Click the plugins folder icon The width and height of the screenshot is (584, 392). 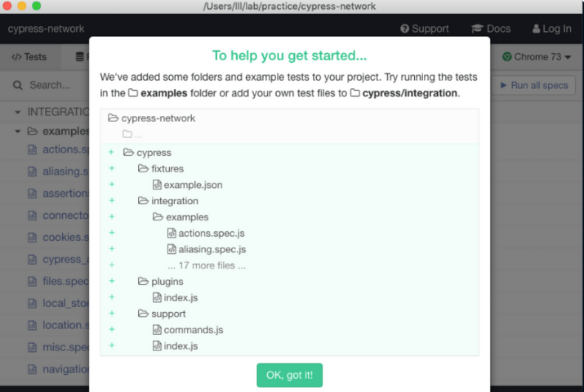click(x=143, y=282)
